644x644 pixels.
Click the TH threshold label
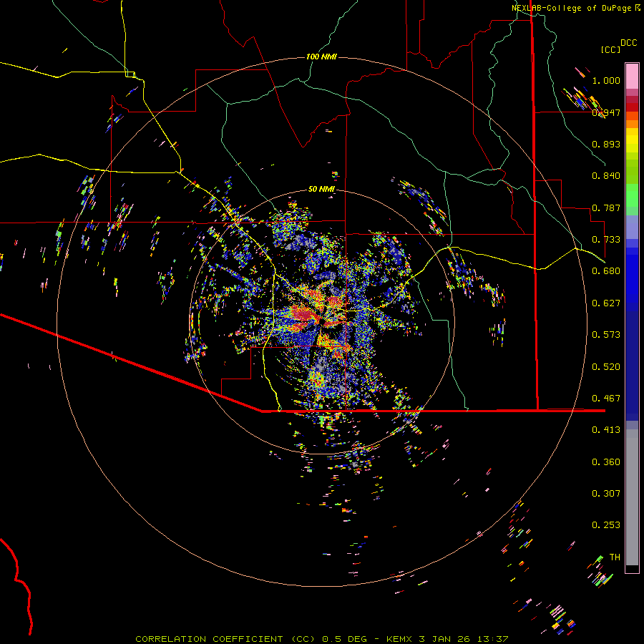(x=615, y=557)
